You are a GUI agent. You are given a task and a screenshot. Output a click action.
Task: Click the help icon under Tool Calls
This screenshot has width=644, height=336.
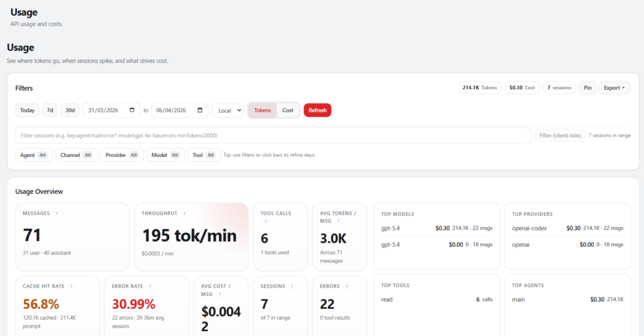point(265,221)
